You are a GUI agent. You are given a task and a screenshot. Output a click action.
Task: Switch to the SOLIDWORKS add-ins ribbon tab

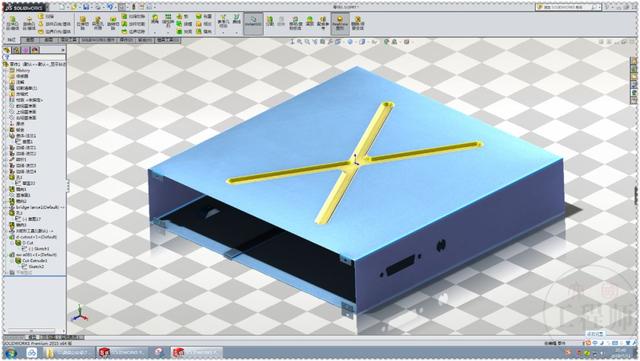[98, 40]
